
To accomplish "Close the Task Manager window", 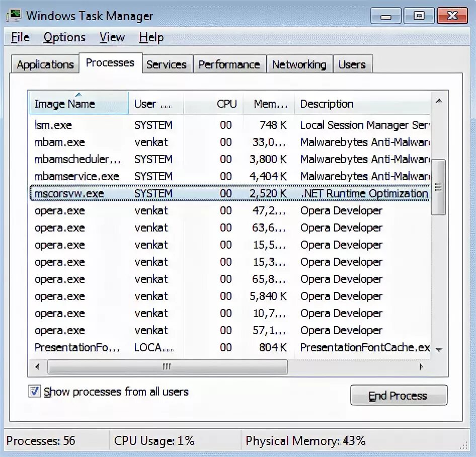I will tap(452, 16).
